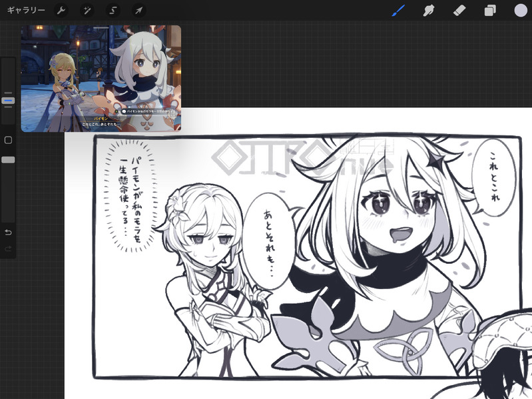Screen dimensions: 532x399
Task: Activate the Selection S-ribbon tool
Action: (x=113, y=11)
